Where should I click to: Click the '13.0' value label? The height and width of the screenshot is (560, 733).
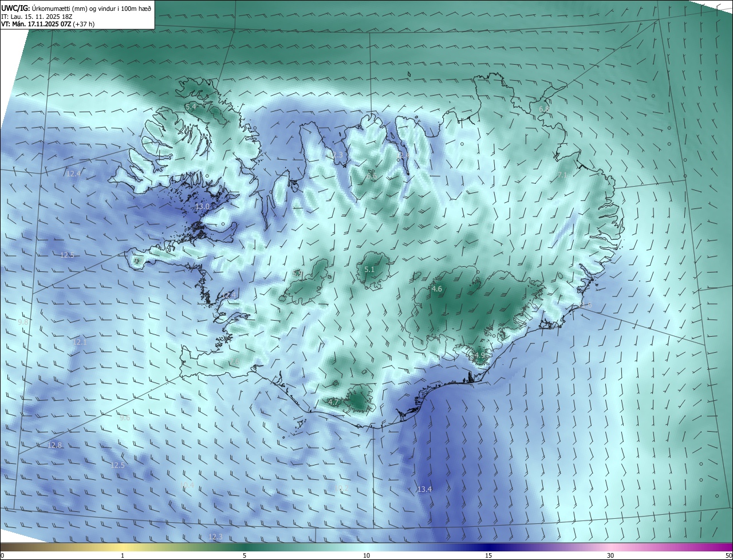pyautogui.click(x=202, y=206)
